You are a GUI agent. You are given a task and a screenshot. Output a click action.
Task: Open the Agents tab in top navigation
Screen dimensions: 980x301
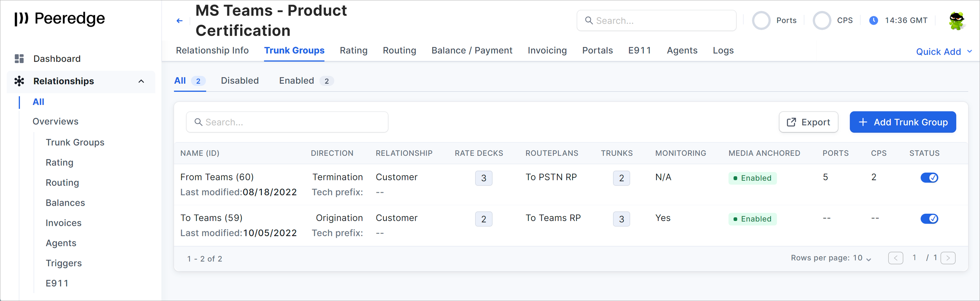682,51
